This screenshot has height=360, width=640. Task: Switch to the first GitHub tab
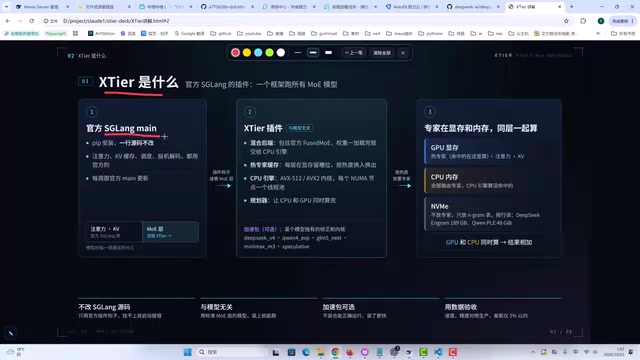226,7
